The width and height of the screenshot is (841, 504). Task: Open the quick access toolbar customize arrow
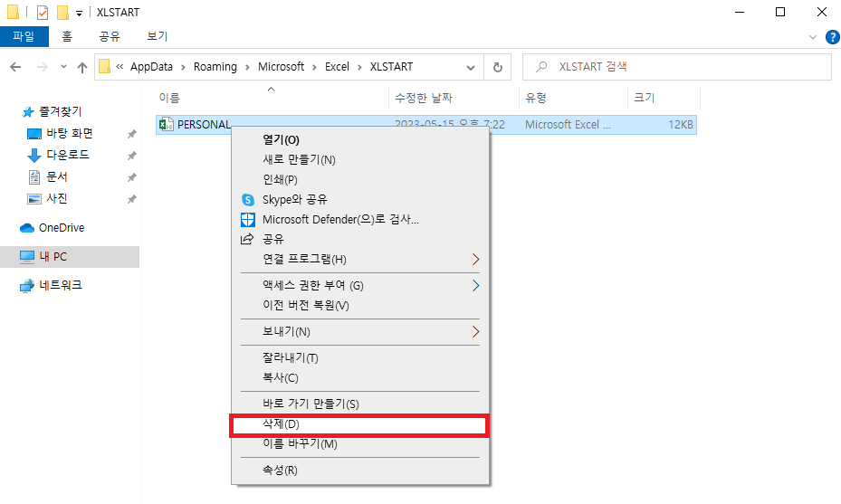coord(79,14)
